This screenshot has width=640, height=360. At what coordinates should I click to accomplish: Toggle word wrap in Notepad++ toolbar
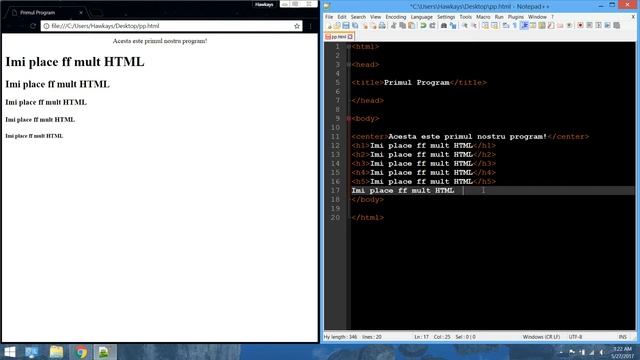506,26
